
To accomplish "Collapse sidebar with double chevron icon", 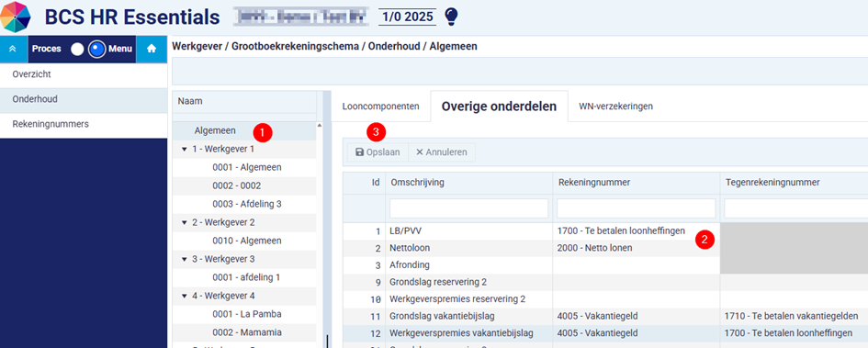I will [12, 49].
